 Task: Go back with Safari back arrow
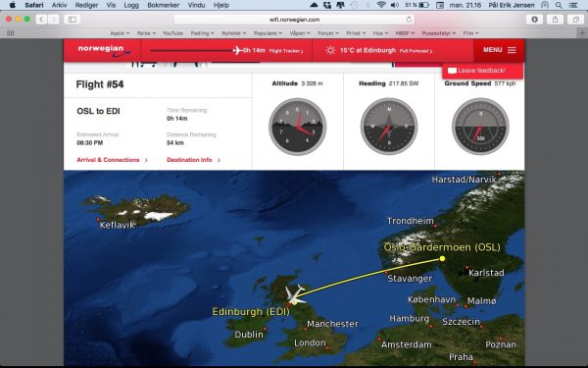pos(41,20)
